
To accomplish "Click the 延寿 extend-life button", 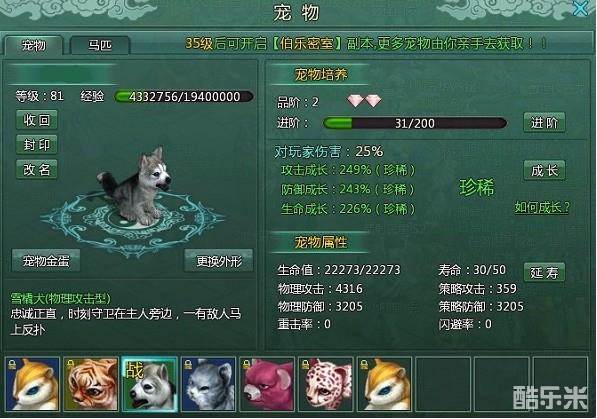I will pyautogui.click(x=544, y=272).
